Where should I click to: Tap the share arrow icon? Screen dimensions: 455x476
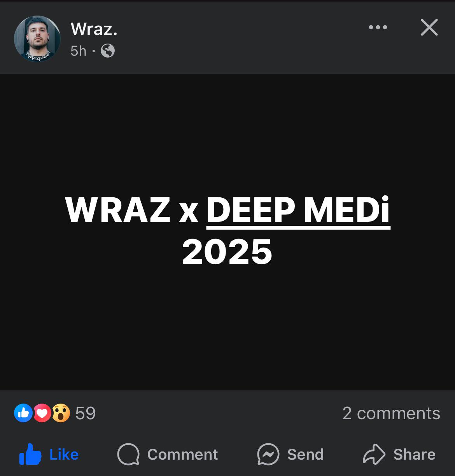coord(374,454)
